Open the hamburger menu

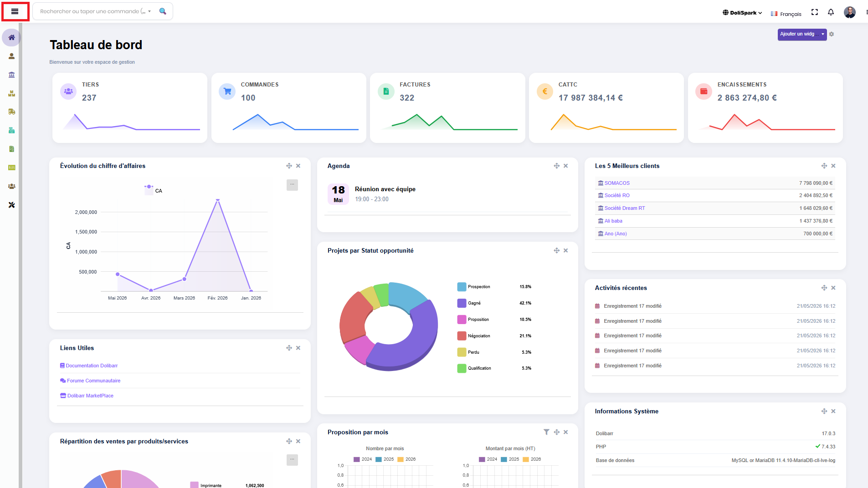tap(15, 11)
